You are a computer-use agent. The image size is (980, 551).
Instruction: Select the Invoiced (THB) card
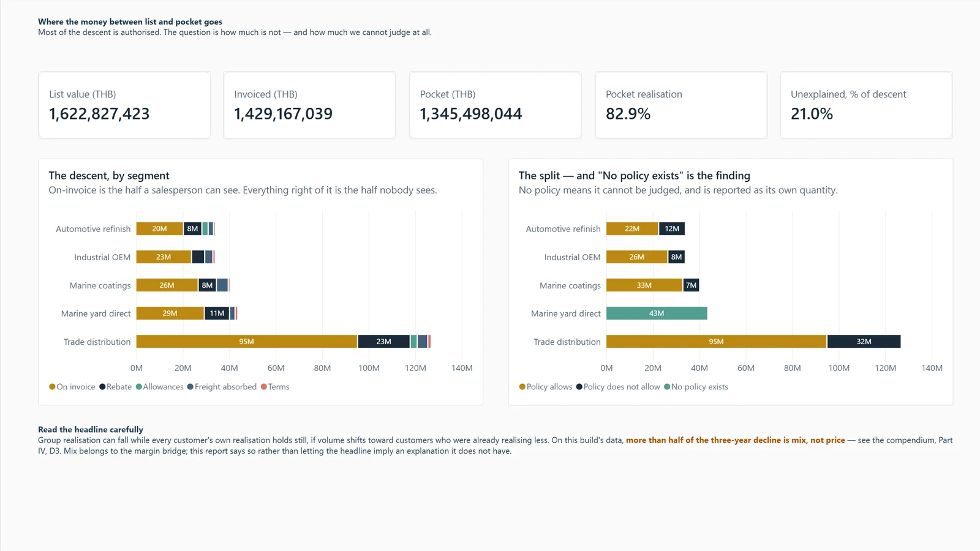(309, 105)
